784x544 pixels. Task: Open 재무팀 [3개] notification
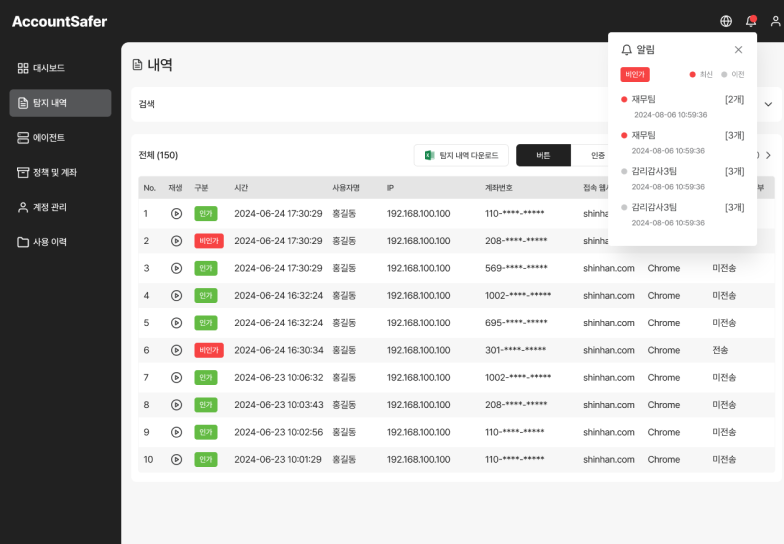pyautogui.click(x=682, y=142)
